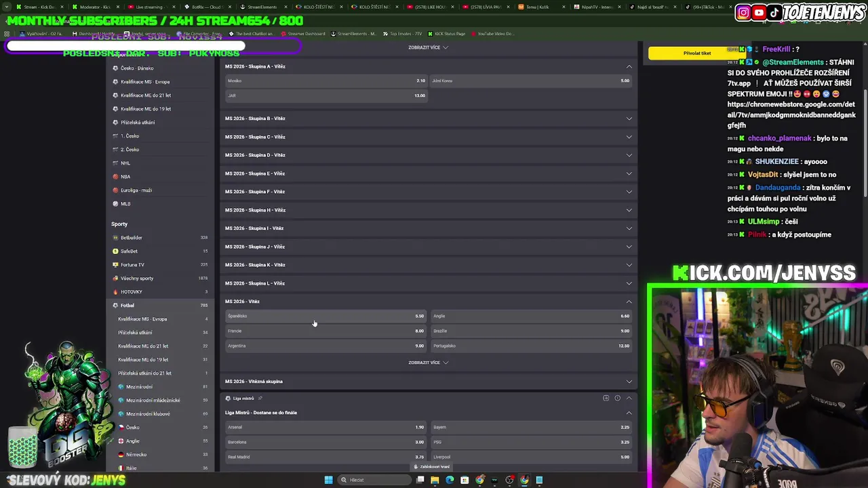Select Arsenal to reach the final 1.90
This screenshot has height=488, width=868.
[325, 427]
